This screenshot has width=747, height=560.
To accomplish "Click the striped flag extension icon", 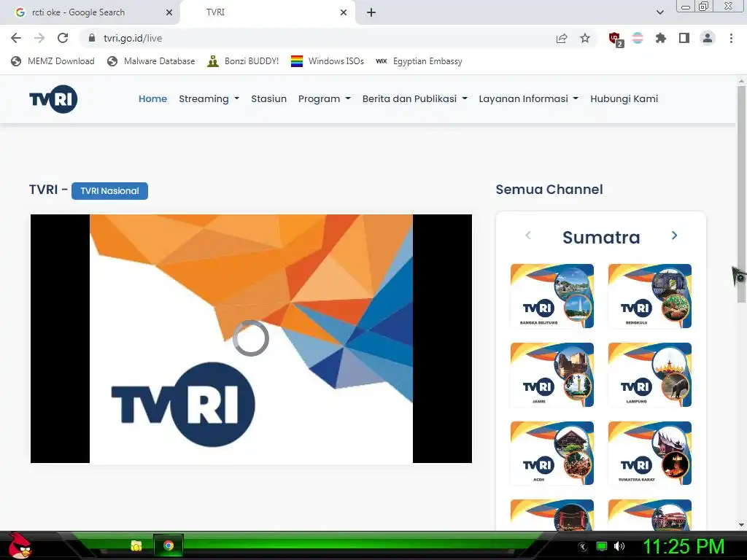I will coord(638,38).
